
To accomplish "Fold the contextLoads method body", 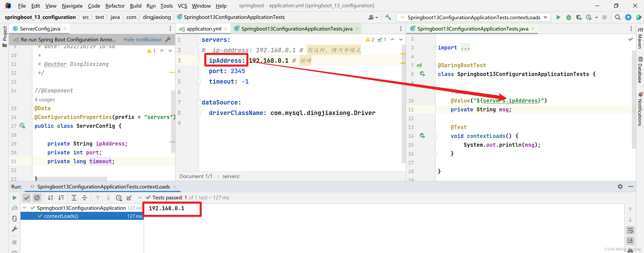I will (x=435, y=136).
